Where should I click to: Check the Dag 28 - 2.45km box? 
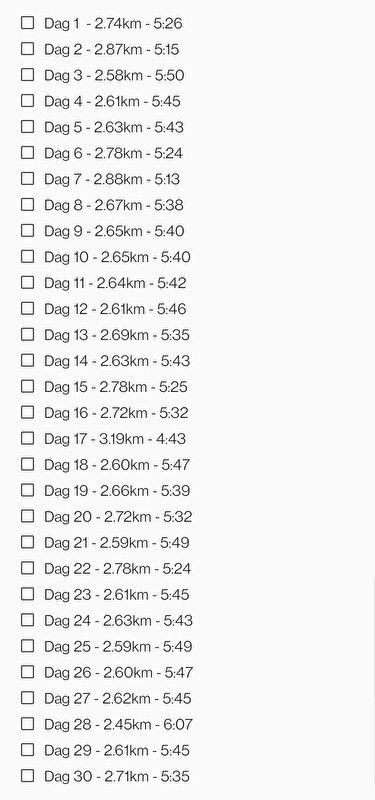click(28, 724)
